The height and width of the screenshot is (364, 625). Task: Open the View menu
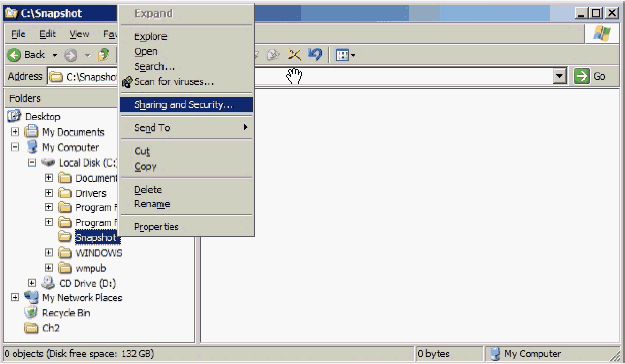click(x=79, y=34)
